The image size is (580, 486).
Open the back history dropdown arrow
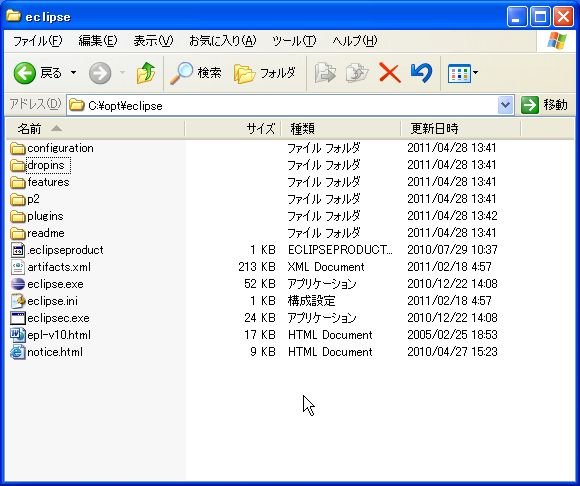coord(74,73)
